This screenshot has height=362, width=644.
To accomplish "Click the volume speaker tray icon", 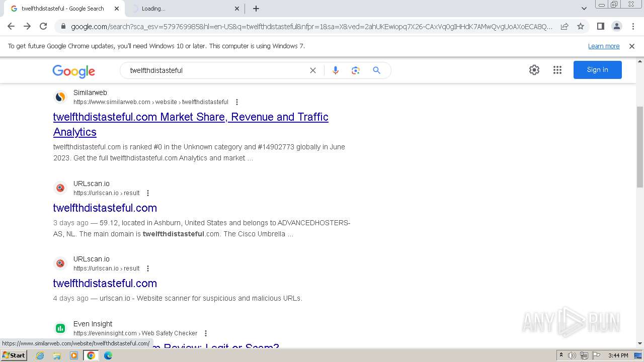I will [572, 355].
